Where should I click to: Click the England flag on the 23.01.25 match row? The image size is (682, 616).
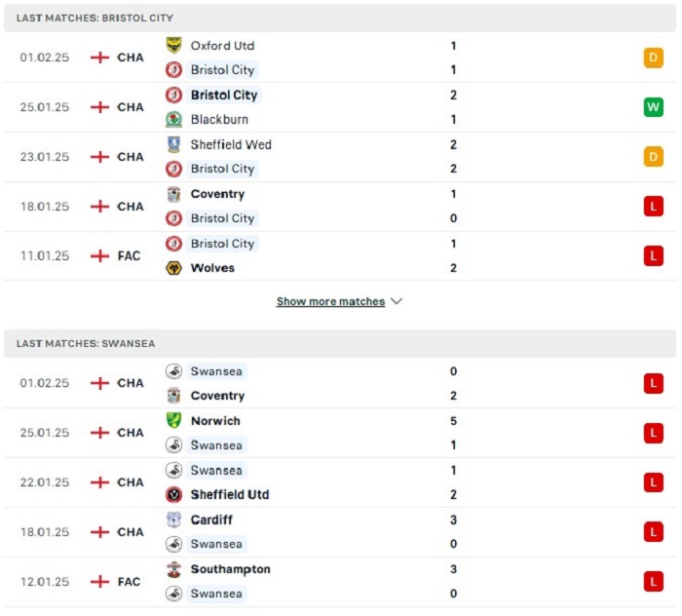(x=99, y=157)
